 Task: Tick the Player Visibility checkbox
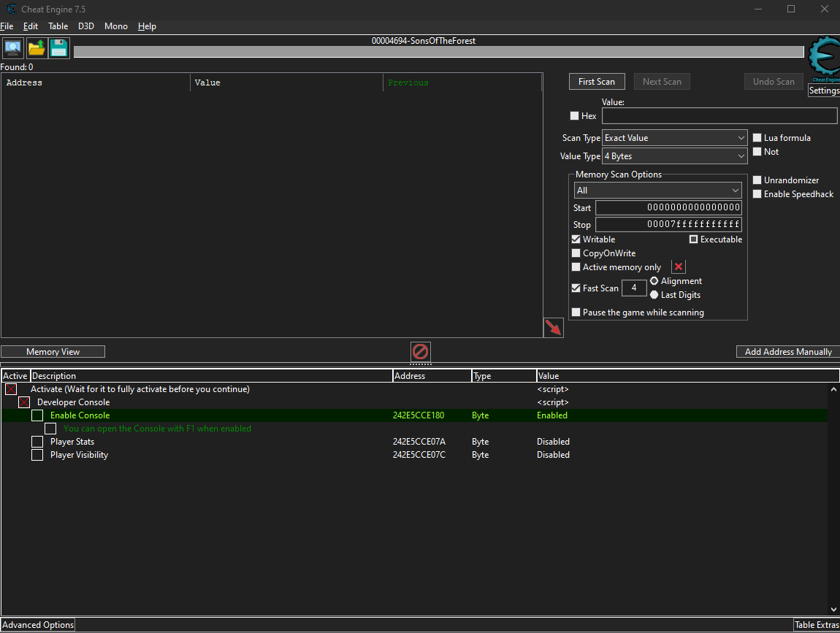[37, 455]
